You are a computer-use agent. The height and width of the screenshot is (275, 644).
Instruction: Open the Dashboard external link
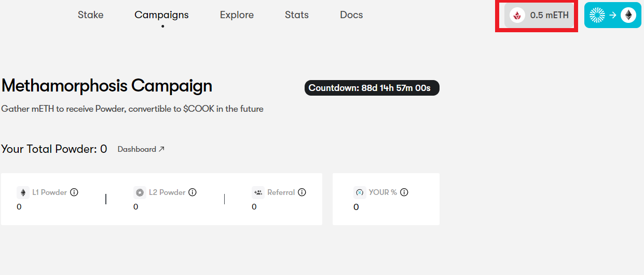coord(141,149)
